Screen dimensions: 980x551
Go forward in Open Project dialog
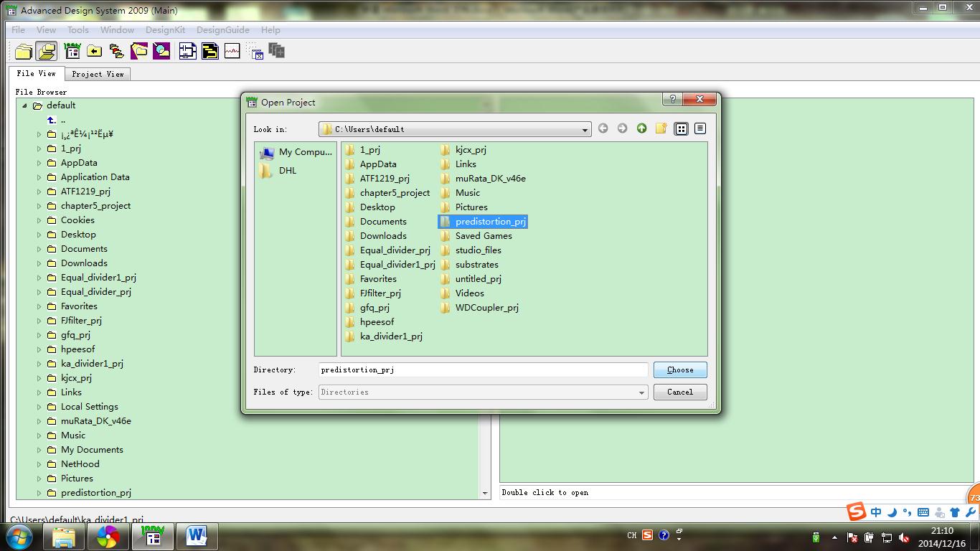coord(622,128)
